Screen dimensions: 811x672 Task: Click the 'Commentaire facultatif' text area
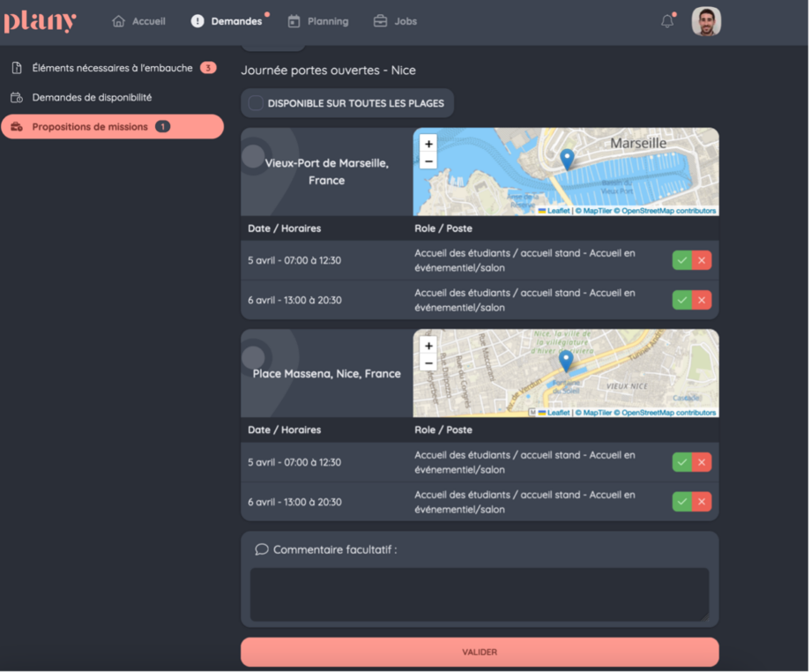click(480, 594)
